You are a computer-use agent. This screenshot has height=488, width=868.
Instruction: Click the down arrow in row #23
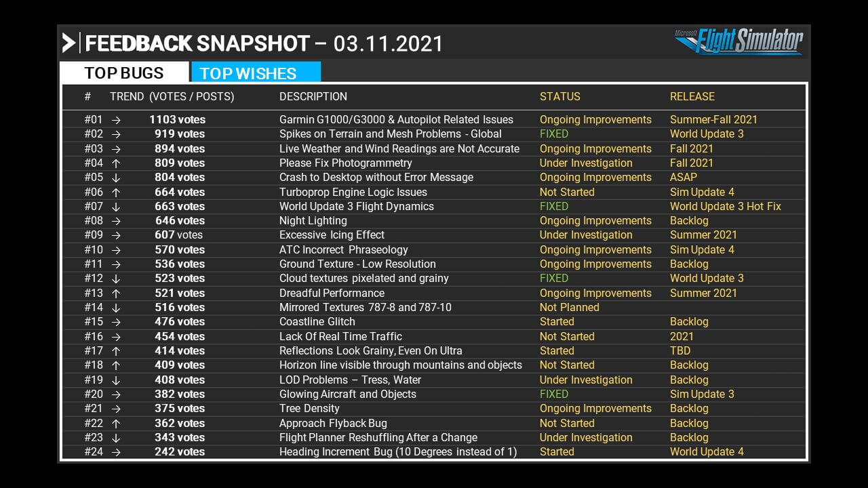(116, 438)
